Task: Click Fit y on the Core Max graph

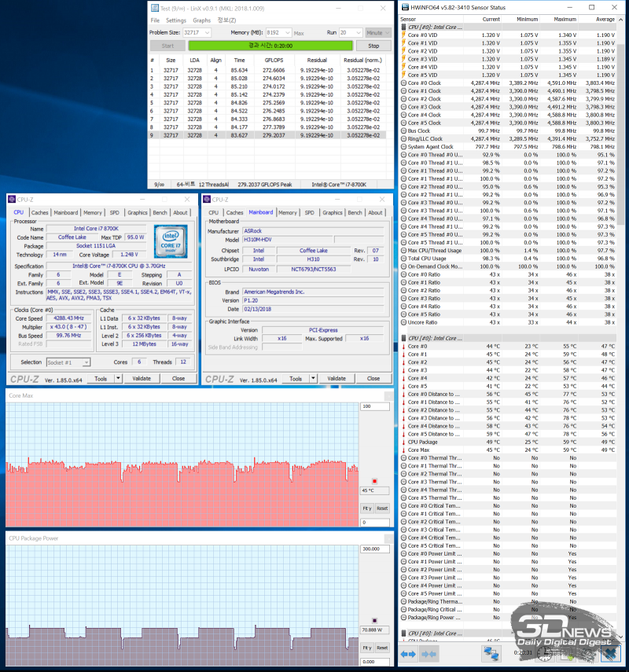Action: tap(367, 509)
